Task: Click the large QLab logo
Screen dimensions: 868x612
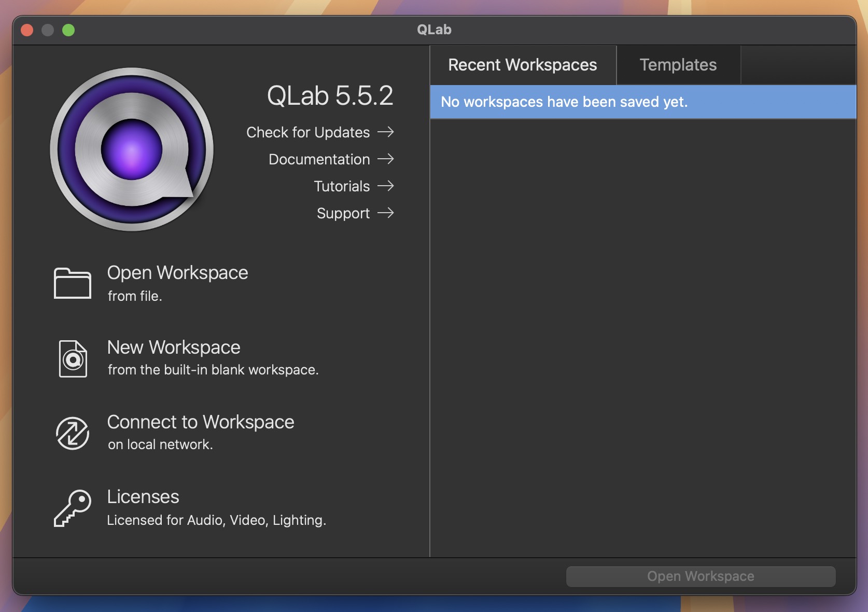Action: coord(132,149)
